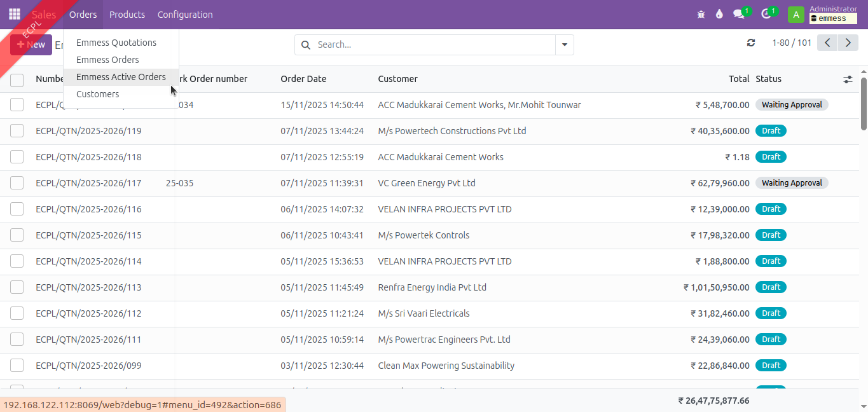Expand the search options dropdown arrow
Viewport: 868px width, 412px height.
pos(564,45)
